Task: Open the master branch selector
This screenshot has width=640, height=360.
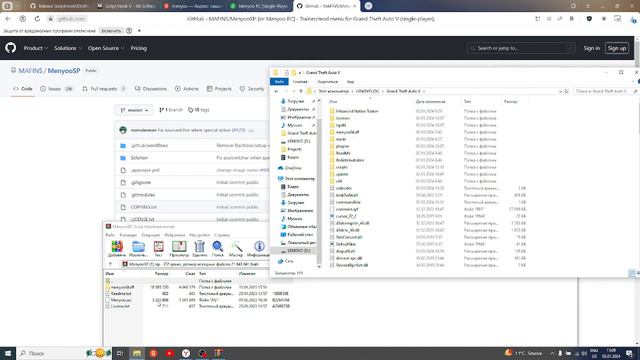Action: [134, 110]
